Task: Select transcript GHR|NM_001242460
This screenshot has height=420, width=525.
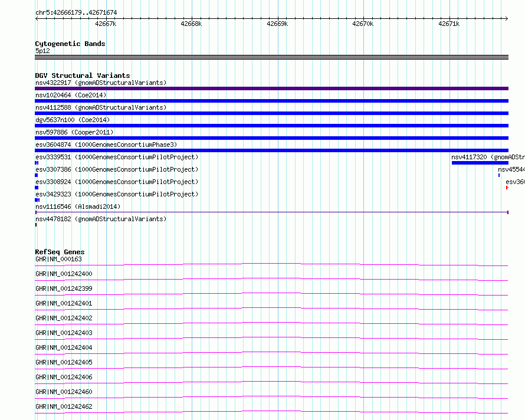Action: click(x=64, y=392)
